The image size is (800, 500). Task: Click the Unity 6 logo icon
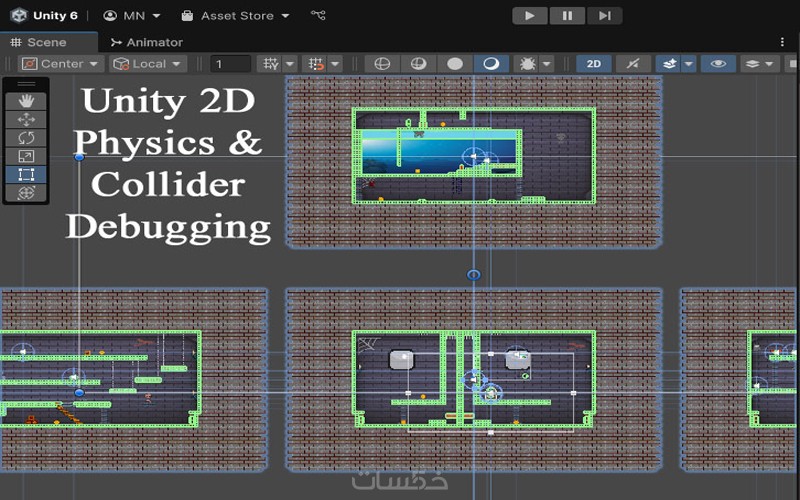point(19,15)
